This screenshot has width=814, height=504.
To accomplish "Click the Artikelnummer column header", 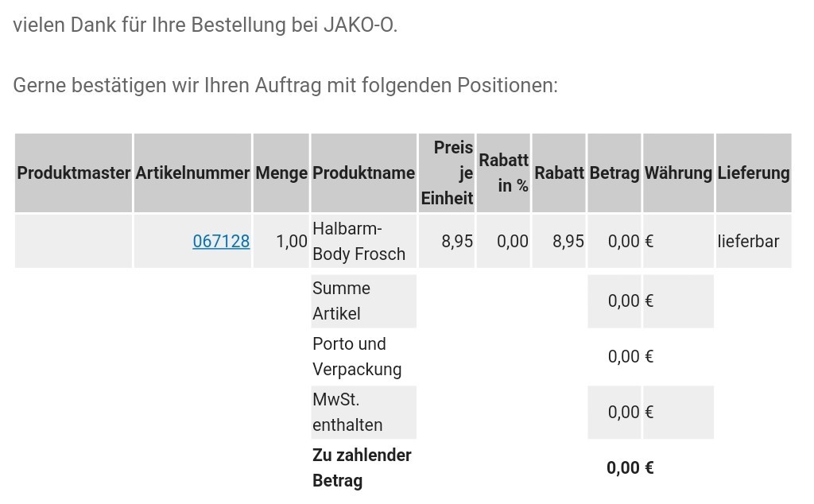I will tap(192, 173).
